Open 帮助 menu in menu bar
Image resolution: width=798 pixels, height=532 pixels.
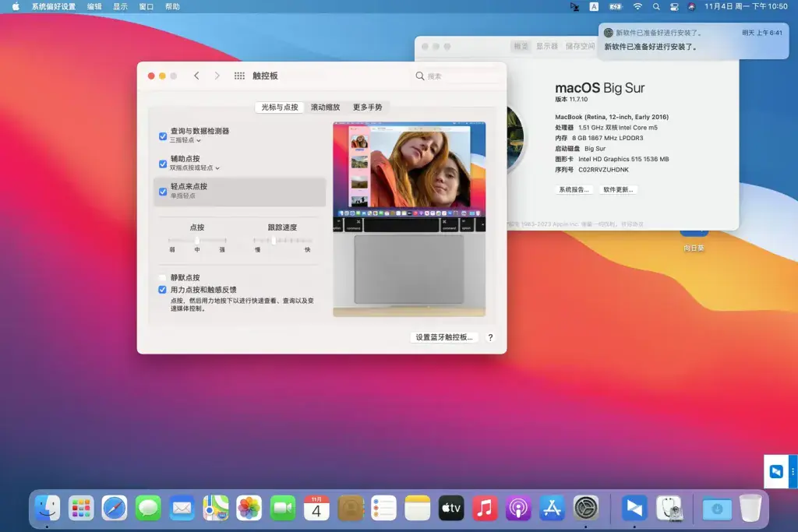[172, 6]
